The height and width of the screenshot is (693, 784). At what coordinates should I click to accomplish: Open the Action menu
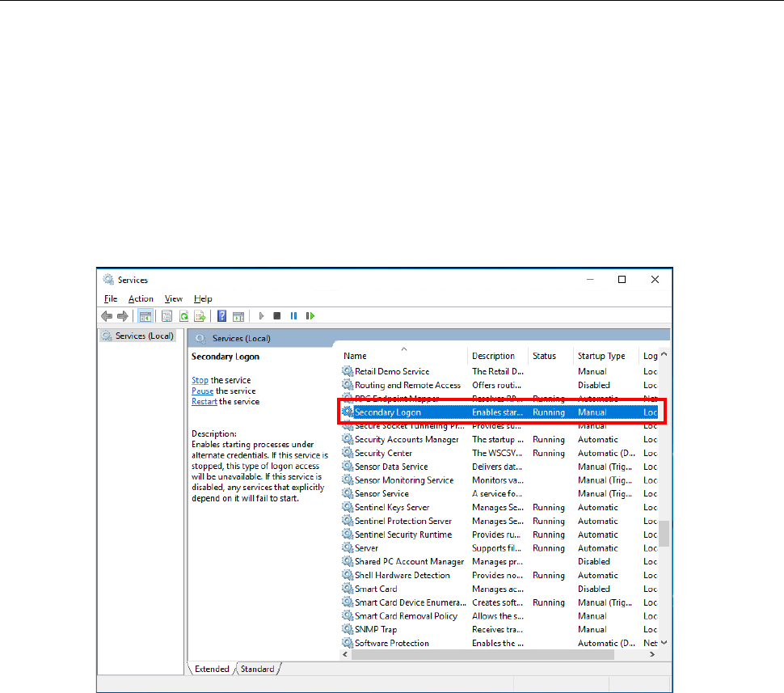(141, 299)
